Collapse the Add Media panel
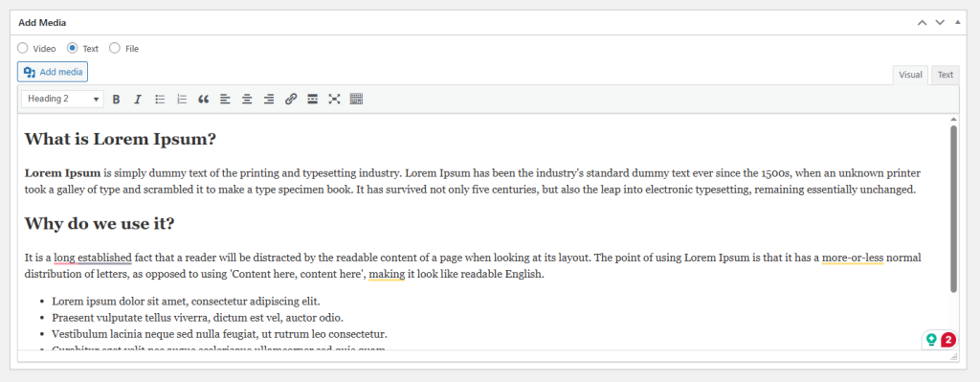The height and width of the screenshot is (382, 980). [x=958, y=23]
